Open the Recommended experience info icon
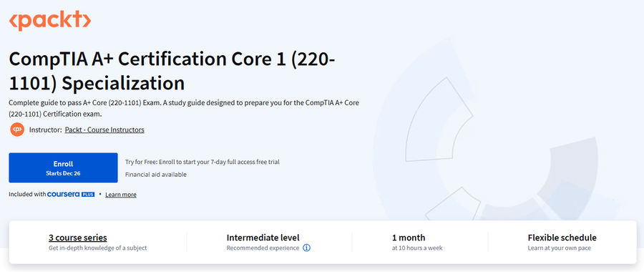Image resolution: width=644 pixels, height=272 pixels. click(306, 248)
